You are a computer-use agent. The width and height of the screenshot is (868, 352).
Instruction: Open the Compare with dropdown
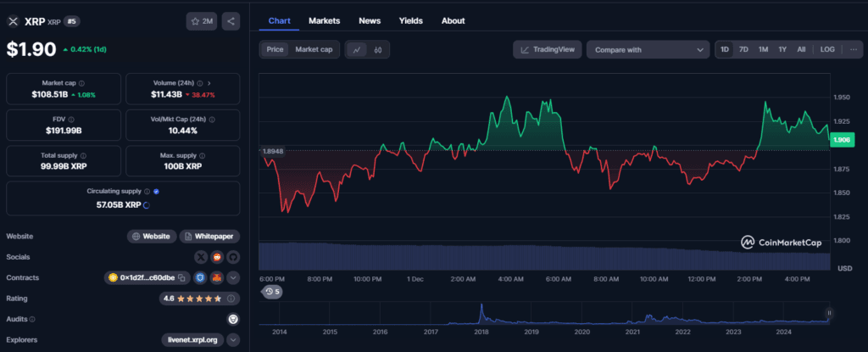[648, 49]
